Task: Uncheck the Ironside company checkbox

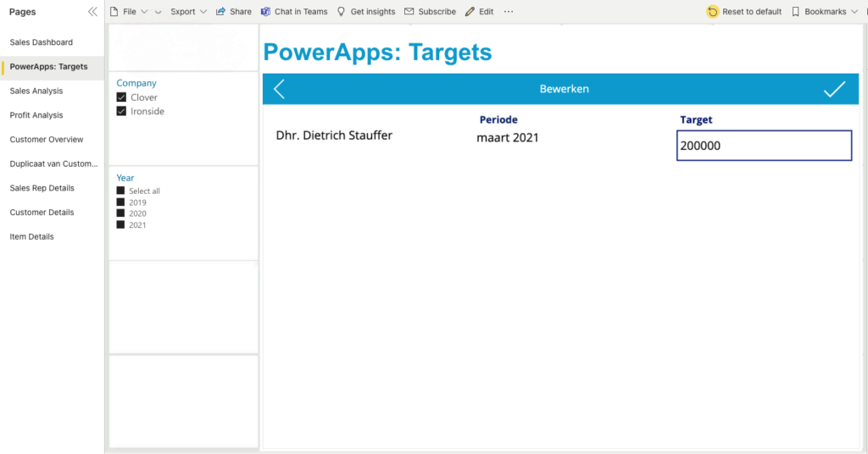Action: 121,111
